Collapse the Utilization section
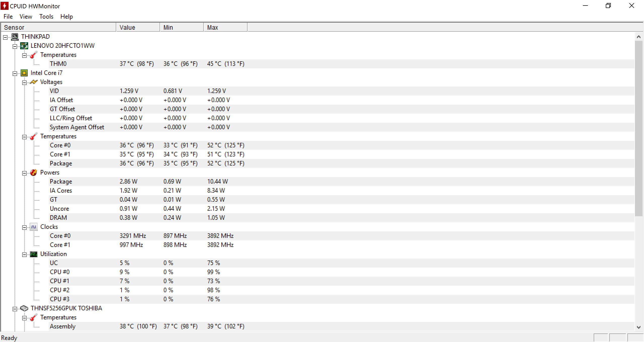Viewport: 644px width, 342px height. pyautogui.click(x=24, y=255)
